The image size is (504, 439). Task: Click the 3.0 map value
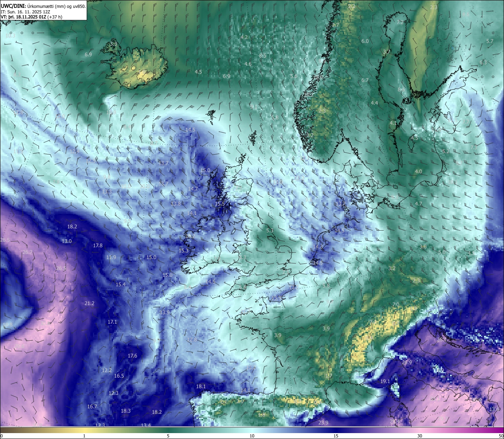click(x=423, y=246)
